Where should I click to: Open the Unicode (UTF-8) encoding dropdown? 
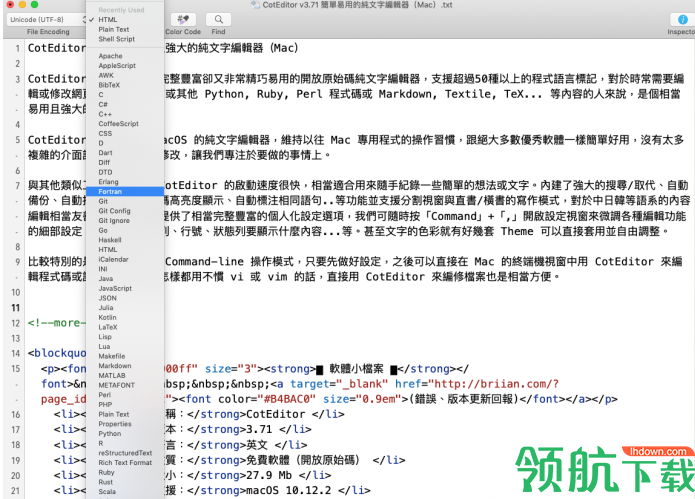pyautogui.click(x=47, y=19)
